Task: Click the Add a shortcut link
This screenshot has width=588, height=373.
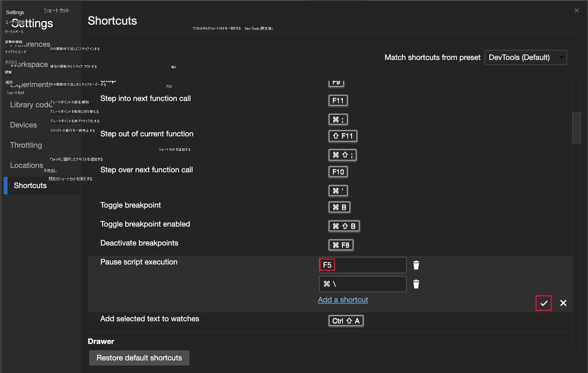Action: coord(343,300)
